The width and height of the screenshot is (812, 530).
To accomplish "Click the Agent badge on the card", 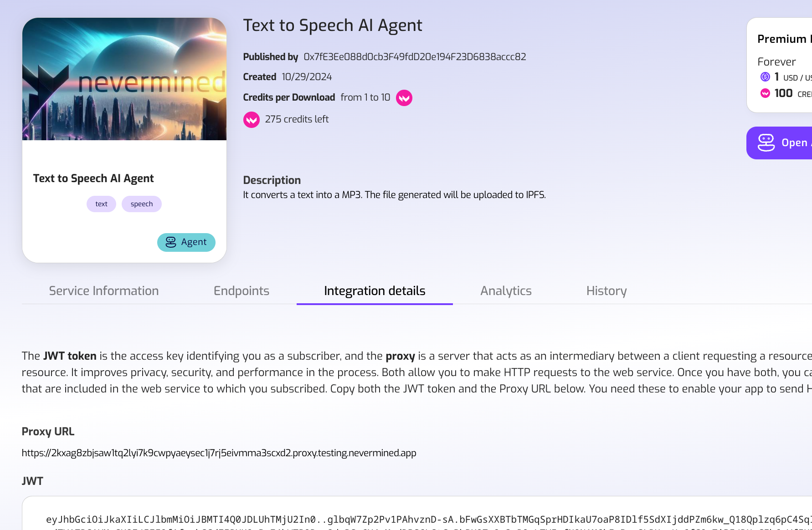I will [186, 242].
